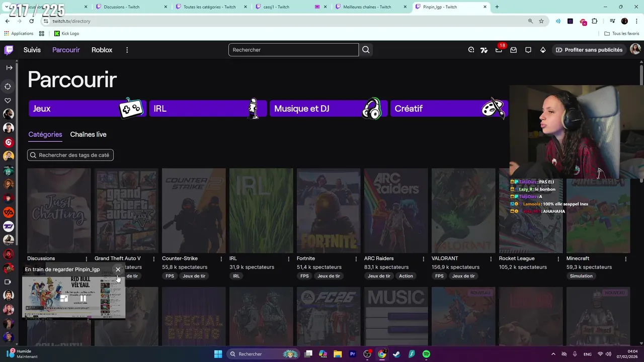644x362 pixels.
Task: Click the Twitch search magnifier button
Action: (x=366, y=50)
